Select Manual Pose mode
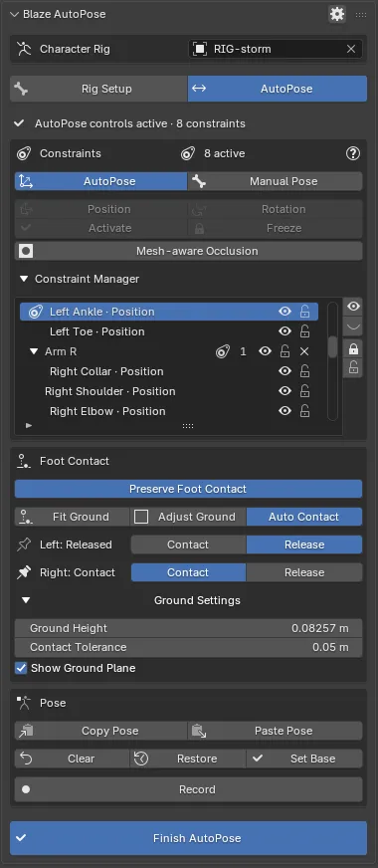 tap(276, 181)
